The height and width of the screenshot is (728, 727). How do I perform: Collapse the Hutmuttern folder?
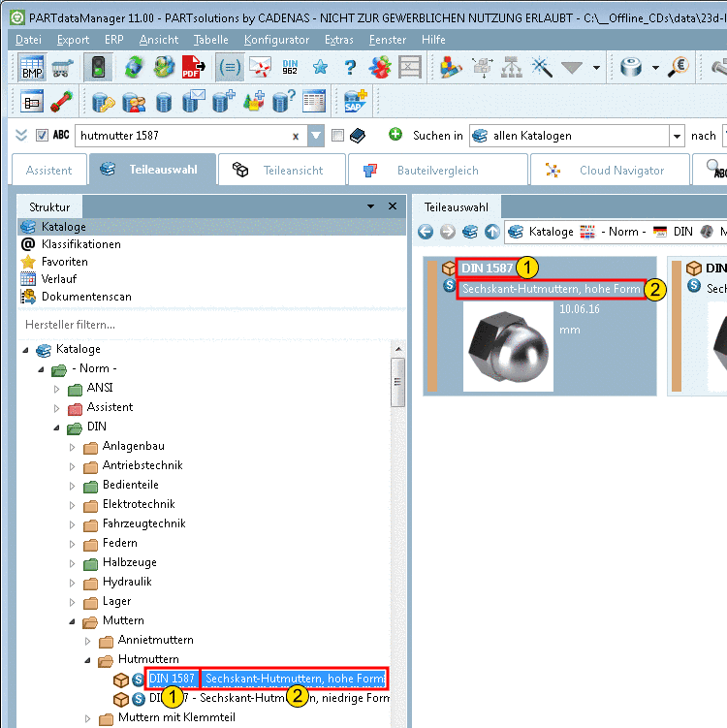(88, 660)
